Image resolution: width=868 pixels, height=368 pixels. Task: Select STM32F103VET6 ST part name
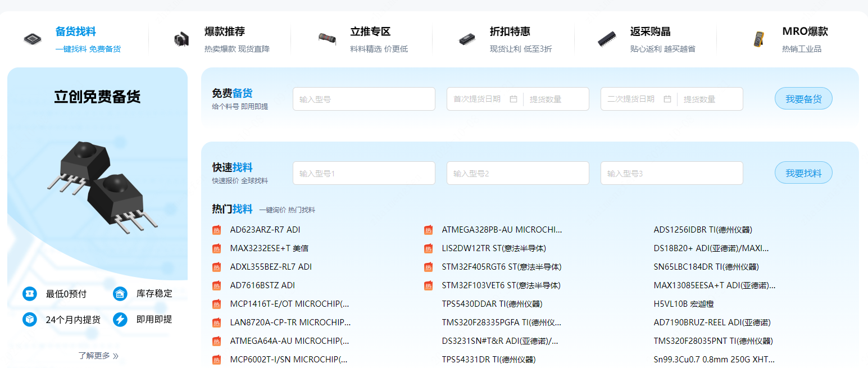[x=501, y=285]
